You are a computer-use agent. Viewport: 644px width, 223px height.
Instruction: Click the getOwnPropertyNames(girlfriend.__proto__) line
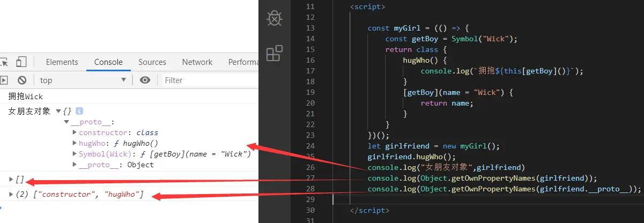(x=504, y=189)
